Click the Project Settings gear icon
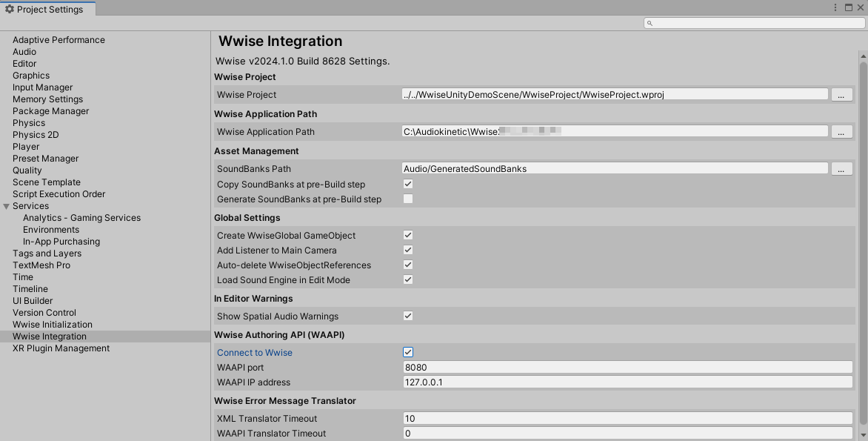868x441 pixels. (x=10, y=9)
